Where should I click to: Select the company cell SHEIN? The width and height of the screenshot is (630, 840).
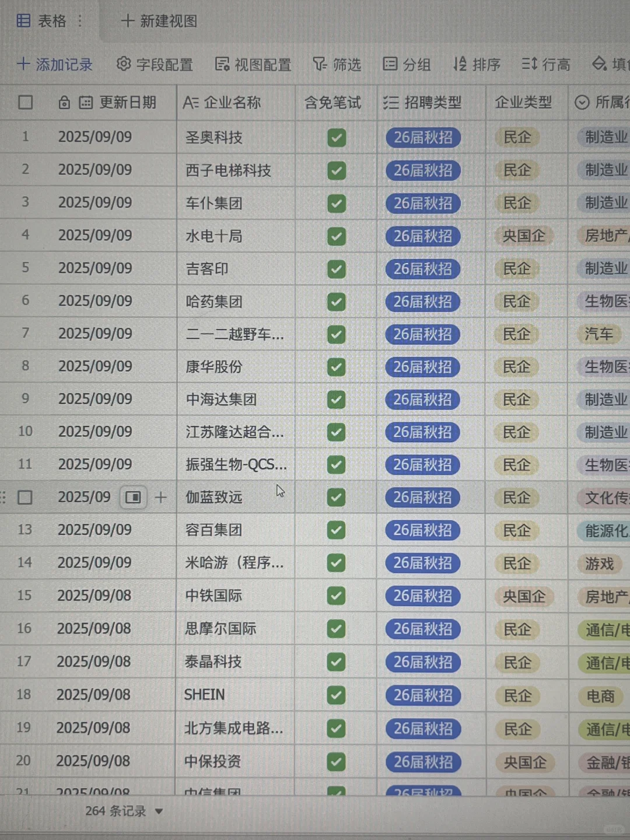pyautogui.click(x=235, y=695)
